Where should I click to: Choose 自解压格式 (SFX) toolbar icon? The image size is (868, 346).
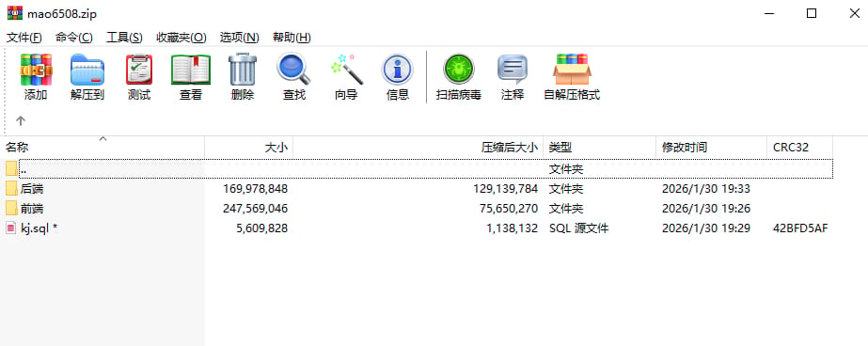(572, 70)
